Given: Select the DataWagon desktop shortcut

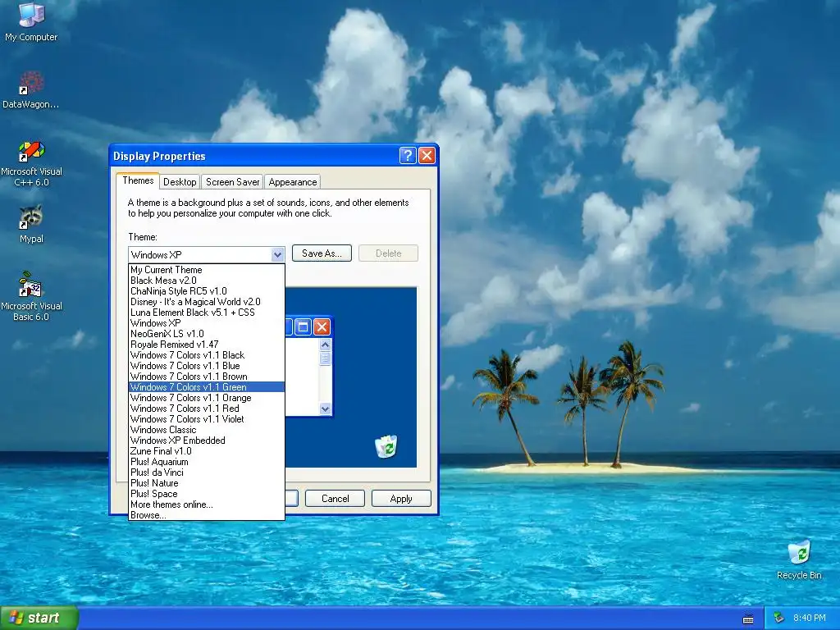Looking at the screenshot, I should click(31, 89).
